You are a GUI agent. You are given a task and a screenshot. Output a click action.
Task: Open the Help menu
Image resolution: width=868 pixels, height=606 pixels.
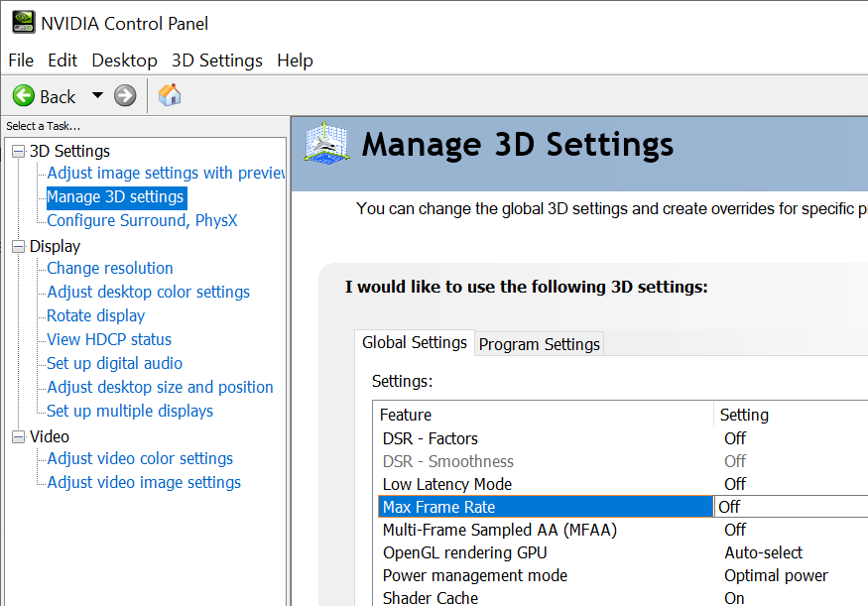pyautogui.click(x=295, y=61)
